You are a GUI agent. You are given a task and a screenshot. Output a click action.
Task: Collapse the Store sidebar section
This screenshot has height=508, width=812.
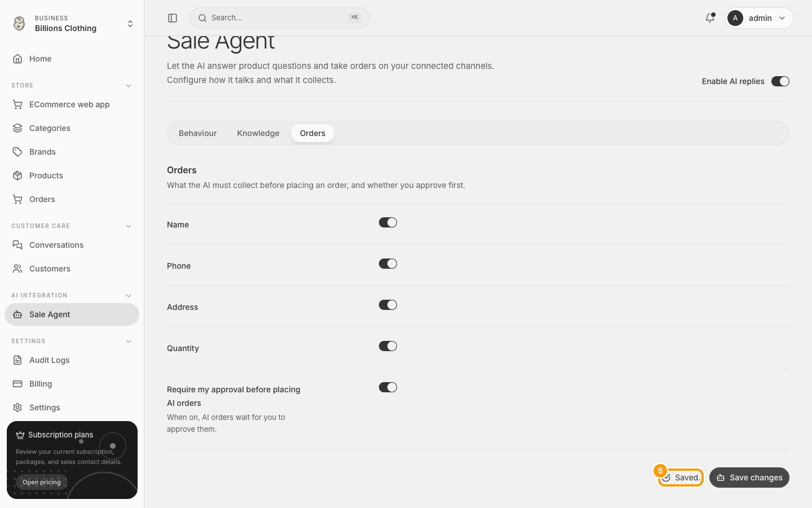point(129,86)
